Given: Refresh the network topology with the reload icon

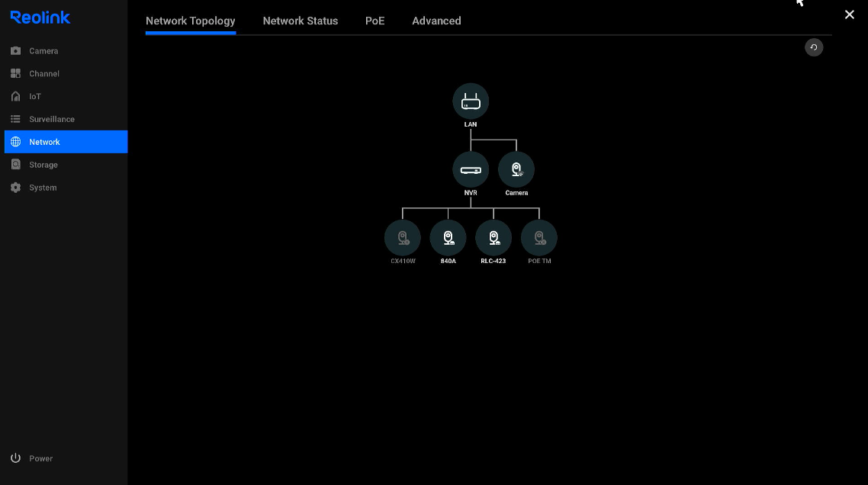Looking at the screenshot, I should 814,47.
